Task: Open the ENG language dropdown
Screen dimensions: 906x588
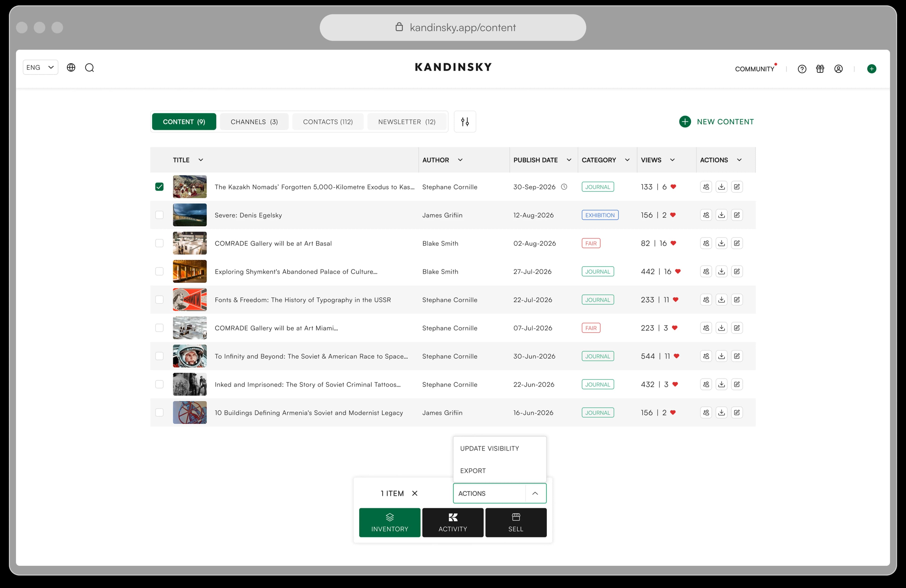Action: click(x=40, y=67)
